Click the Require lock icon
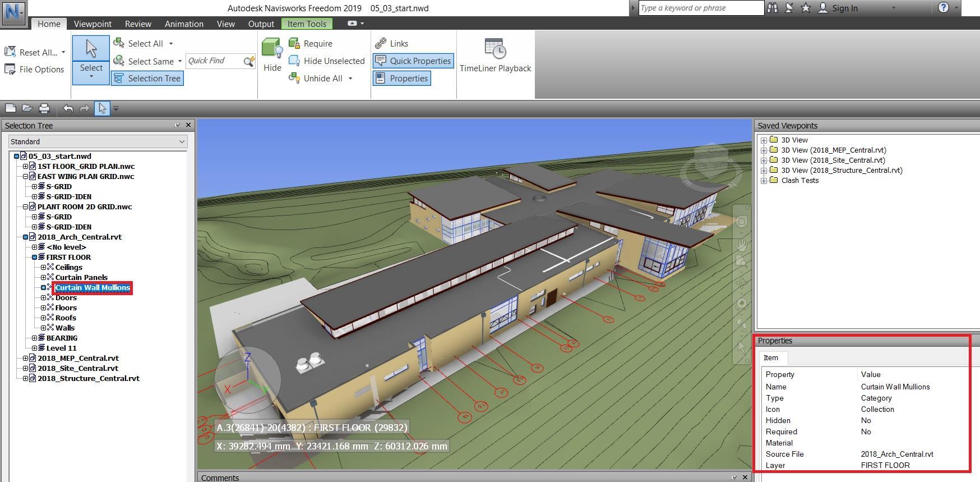The width and height of the screenshot is (980, 482). [x=294, y=43]
